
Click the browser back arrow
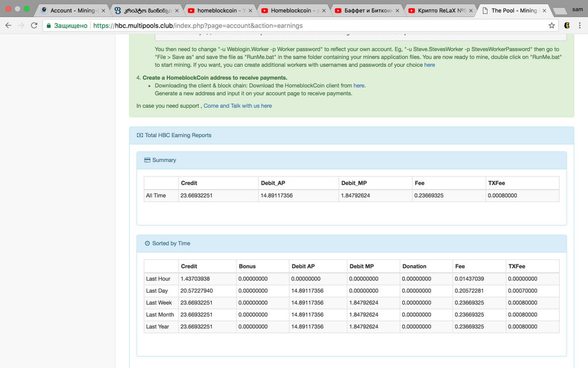tap(8, 25)
